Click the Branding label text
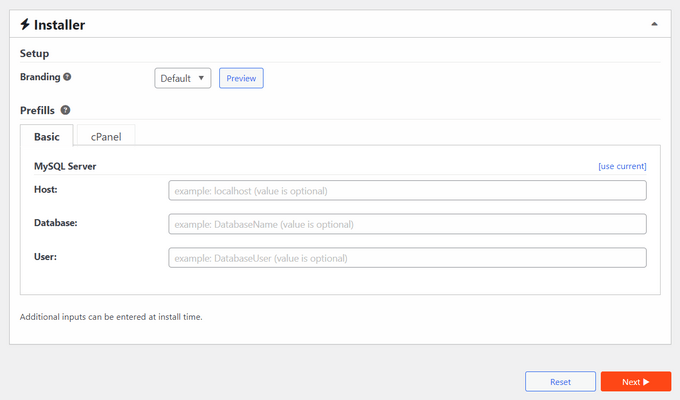Screen dimensions: 680x400 tap(39, 77)
